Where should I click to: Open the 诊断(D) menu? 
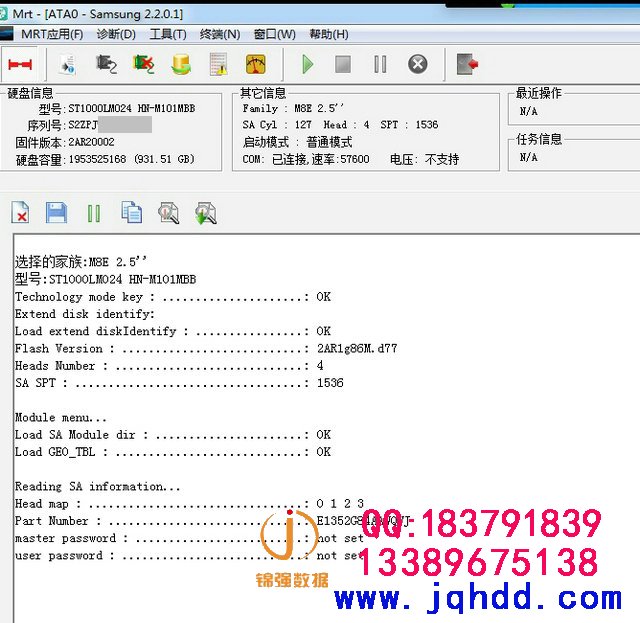pos(116,34)
